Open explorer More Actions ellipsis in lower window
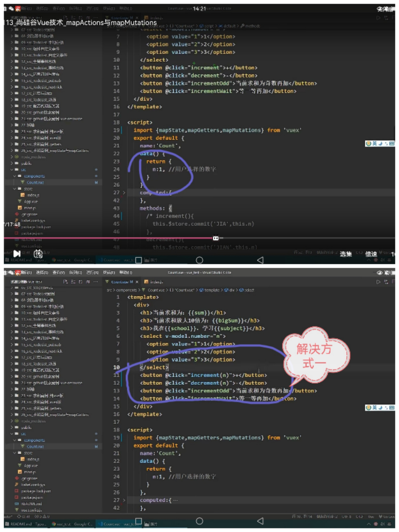This screenshot has width=399, height=532. (96, 282)
